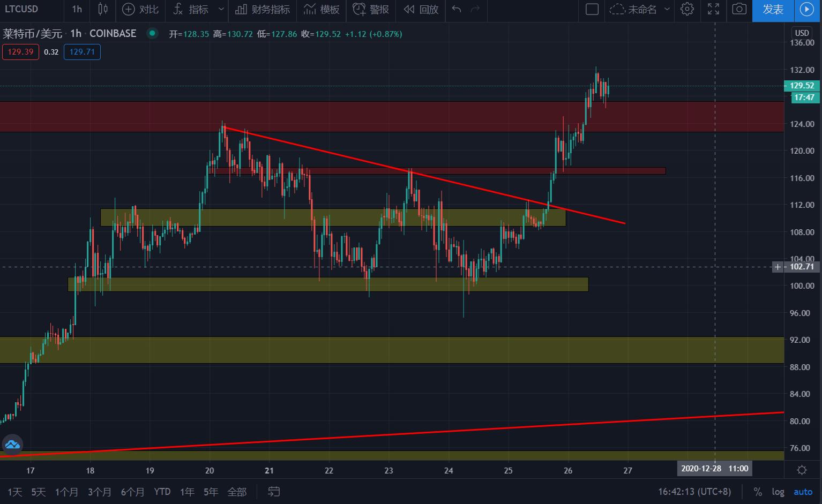
Task: Click the plus icon beside 102.71 price
Action: tap(778, 267)
